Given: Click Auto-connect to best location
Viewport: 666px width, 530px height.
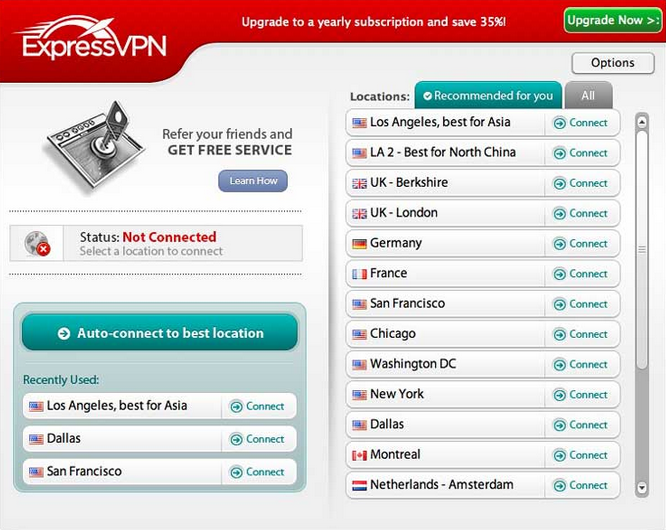Looking at the screenshot, I should [160, 333].
